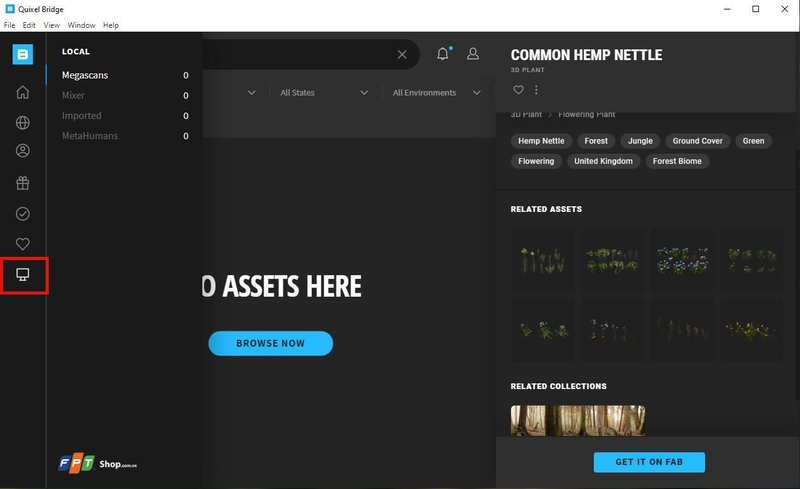Click the Hemp Nettle tag

point(541,141)
